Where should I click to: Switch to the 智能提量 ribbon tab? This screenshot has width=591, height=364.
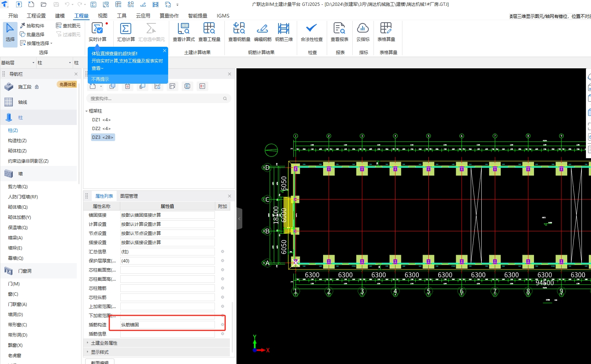pyautogui.click(x=198, y=16)
